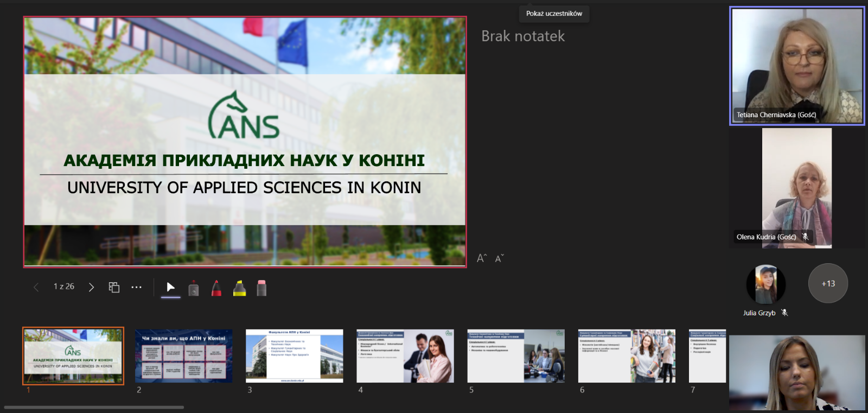Click Julia Grzyb's round avatar

pos(765,284)
